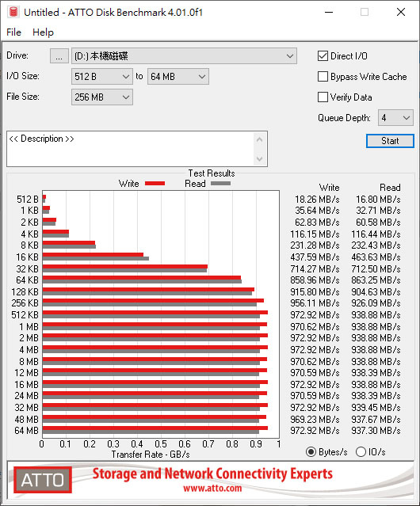Select the Bytes/s radio button
This screenshot has width=420, height=506.
(x=311, y=452)
